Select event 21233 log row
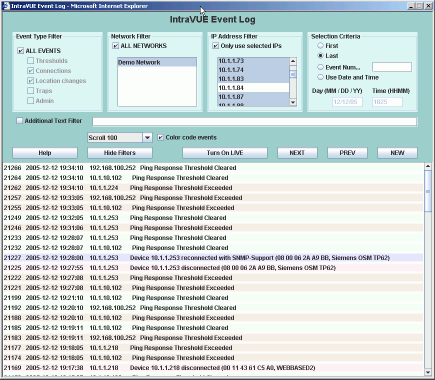Viewport: 435px width, 380px height. click(213, 238)
